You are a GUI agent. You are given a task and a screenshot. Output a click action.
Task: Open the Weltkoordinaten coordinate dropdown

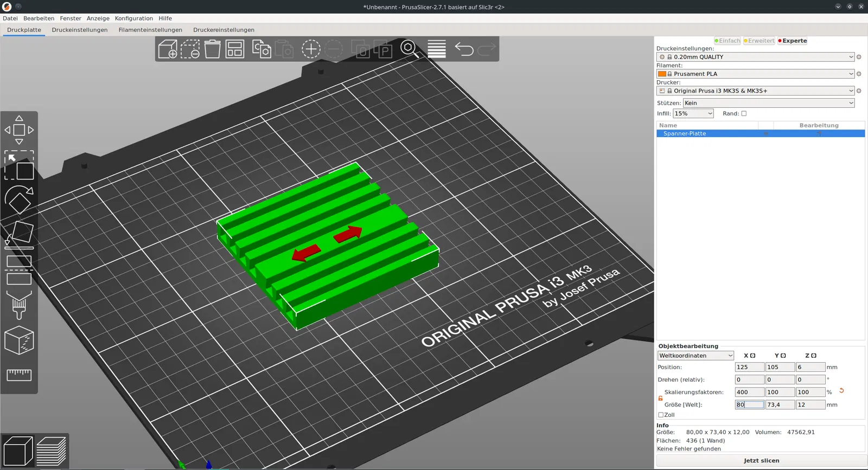point(695,356)
